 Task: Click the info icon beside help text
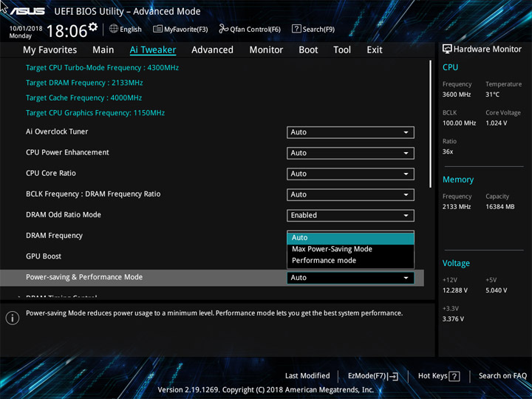pyautogui.click(x=13, y=318)
